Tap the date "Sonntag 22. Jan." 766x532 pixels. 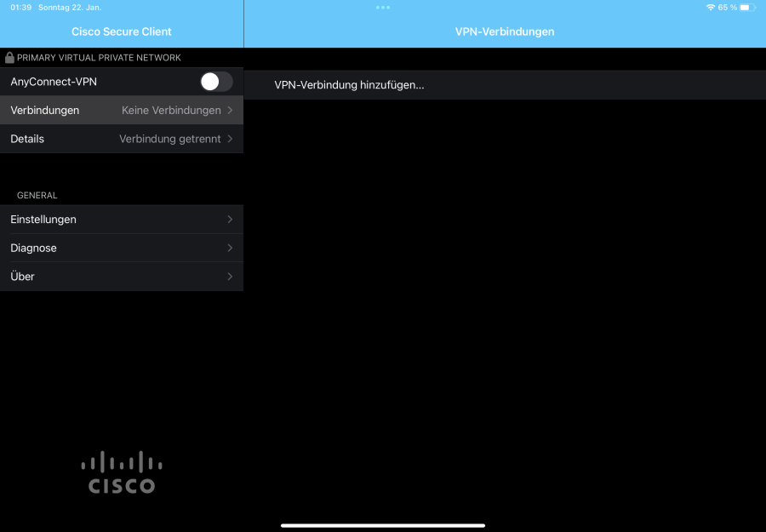[70, 8]
